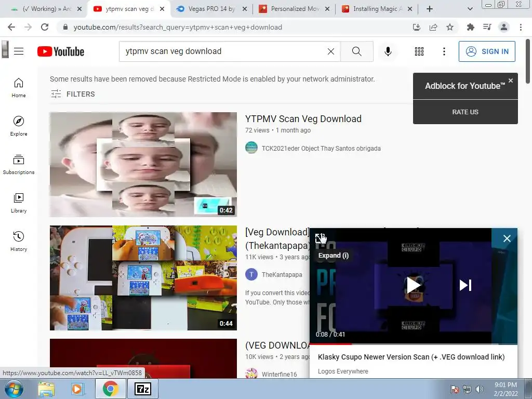532x399 pixels.
Task: Click the volume speaker tray icon
Action: coord(480,389)
